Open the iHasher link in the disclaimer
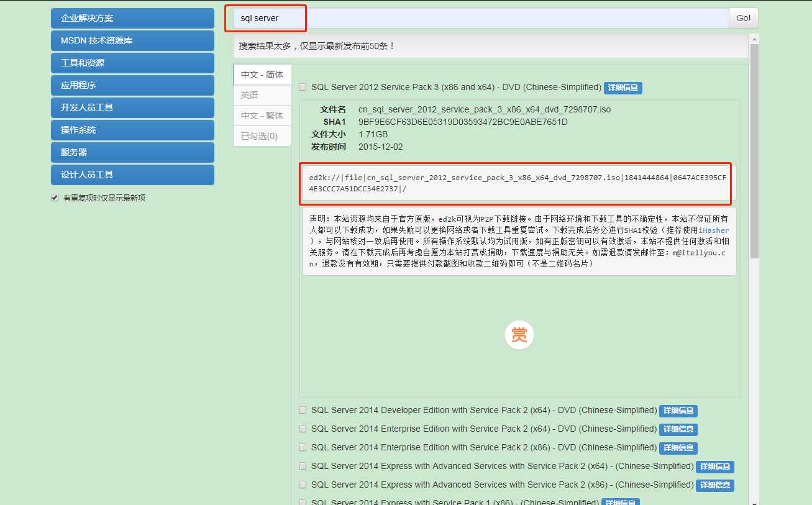The width and height of the screenshot is (812, 505). pos(714,230)
